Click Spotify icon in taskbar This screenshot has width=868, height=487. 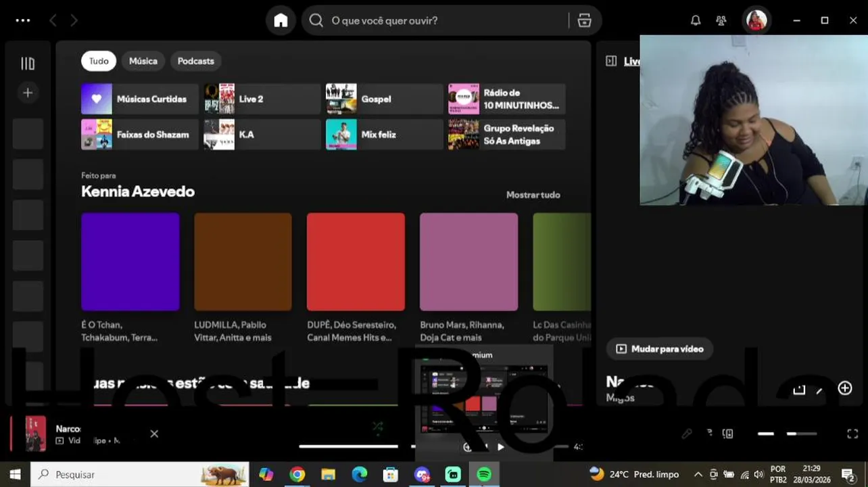pos(484,474)
